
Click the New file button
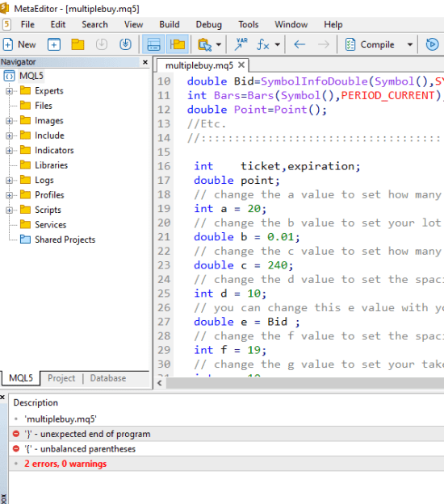[x=19, y=44]
